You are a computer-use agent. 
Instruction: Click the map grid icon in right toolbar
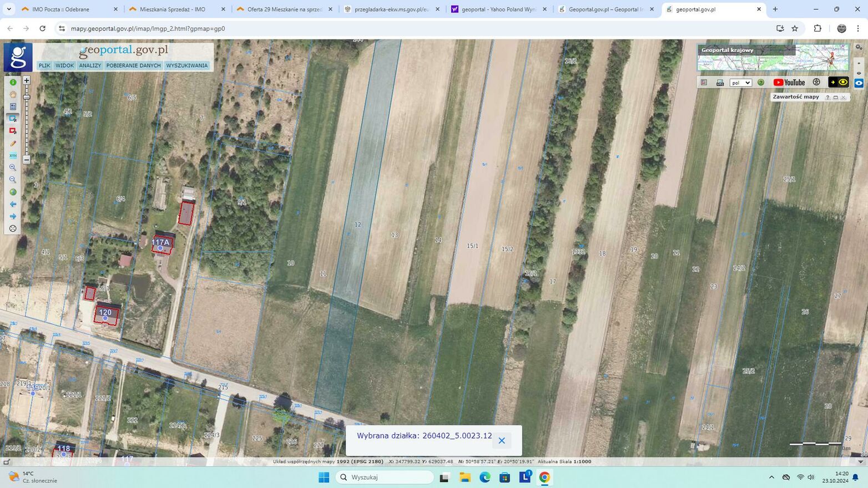704,83
